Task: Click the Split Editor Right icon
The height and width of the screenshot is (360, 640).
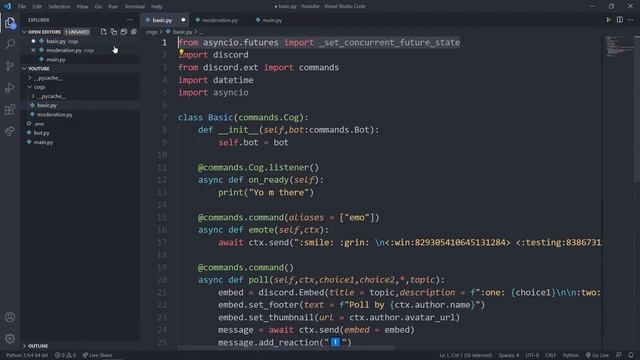Action: click(620, 20)
